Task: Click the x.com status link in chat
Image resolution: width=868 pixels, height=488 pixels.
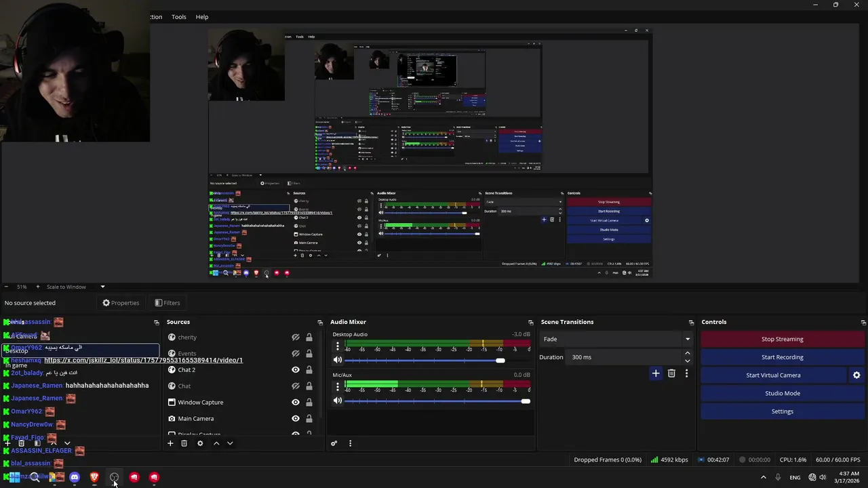Action: [143, 360]
